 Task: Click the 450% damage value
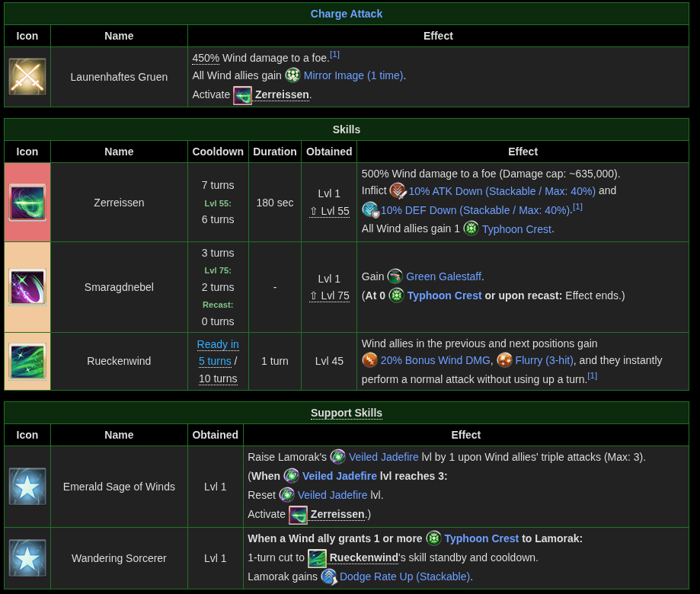point(206,58)
